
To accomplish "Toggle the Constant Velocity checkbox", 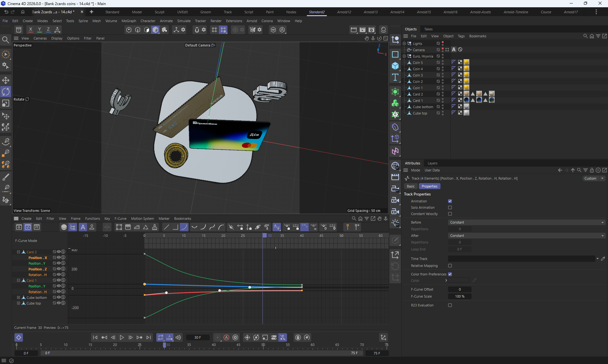I will point(450,214).
